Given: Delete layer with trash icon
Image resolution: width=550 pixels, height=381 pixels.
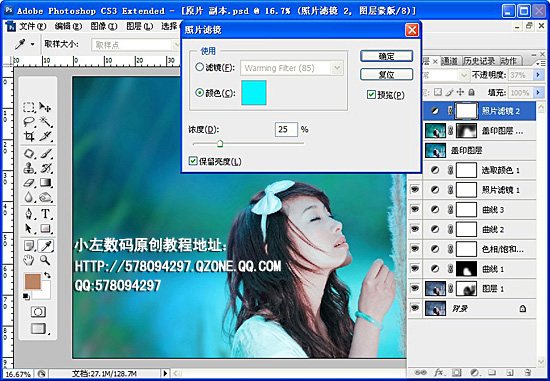Looking at the screenshot, I should coord(527,372).
